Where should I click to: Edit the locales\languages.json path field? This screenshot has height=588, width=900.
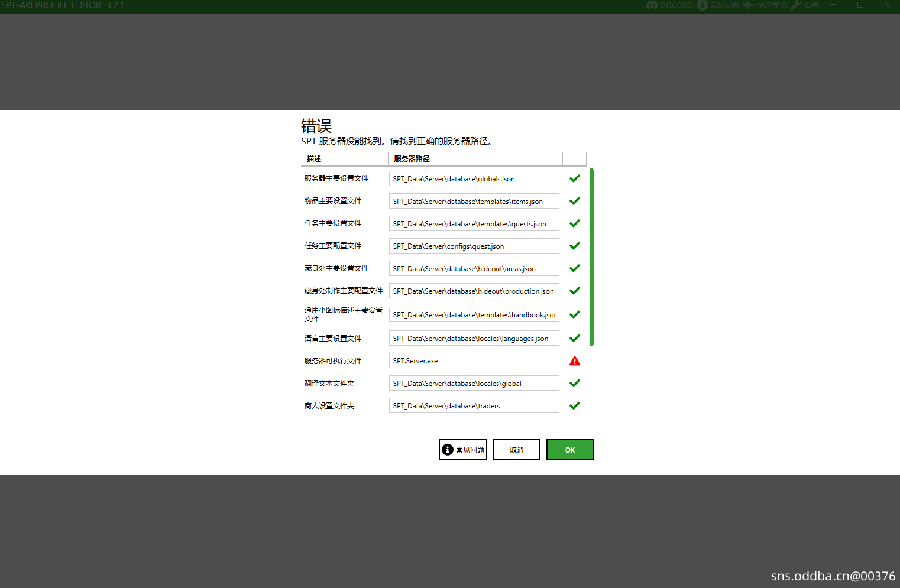[x=474, y=338]
